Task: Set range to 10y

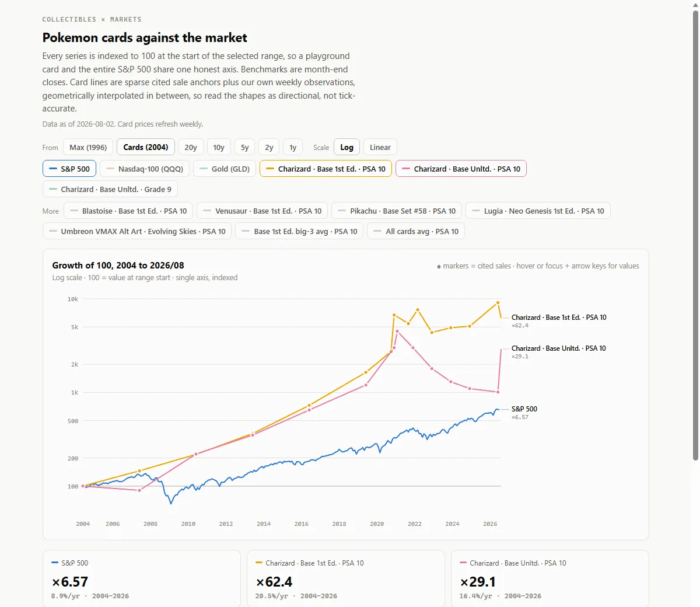Action: [219, 147]
